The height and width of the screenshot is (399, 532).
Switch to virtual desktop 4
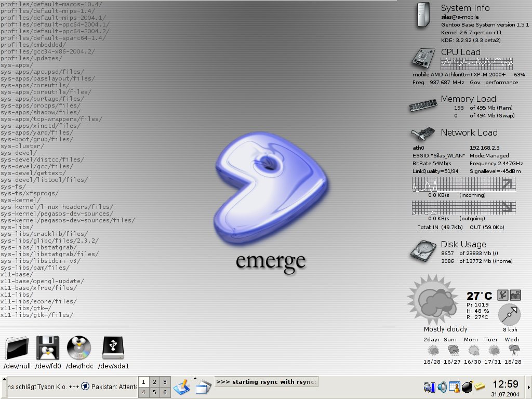[x=143, y=392]
